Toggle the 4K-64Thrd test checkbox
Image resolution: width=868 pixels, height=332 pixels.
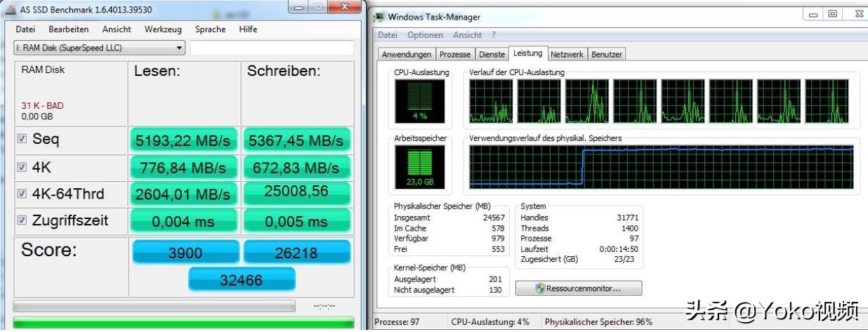pyautogui.click(x=22, y=194)
